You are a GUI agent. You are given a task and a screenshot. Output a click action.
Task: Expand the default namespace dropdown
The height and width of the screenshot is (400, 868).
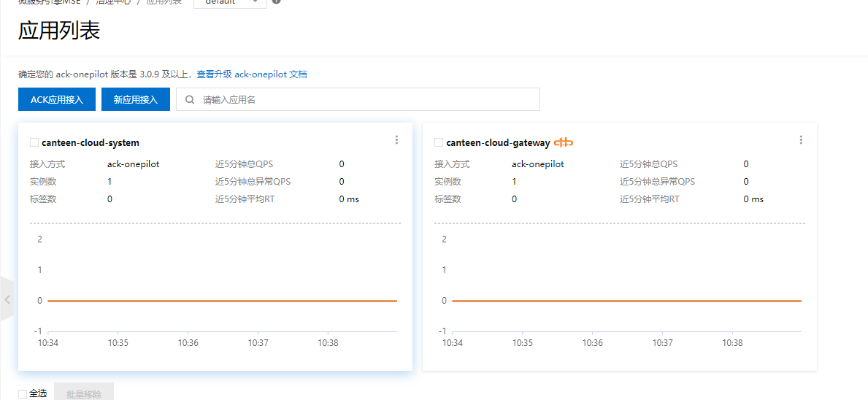(229, 2)
